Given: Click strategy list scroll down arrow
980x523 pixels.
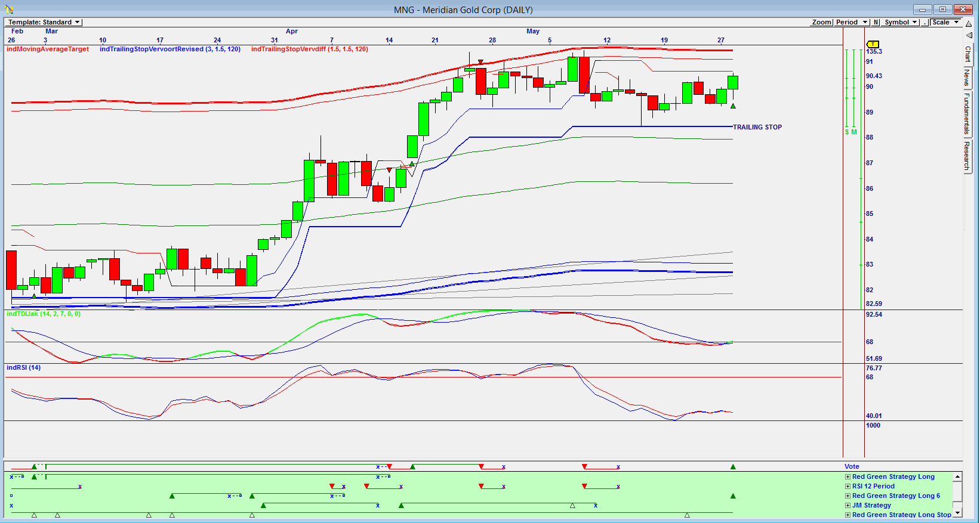Looking at the screenshot, I should [957, 513].
